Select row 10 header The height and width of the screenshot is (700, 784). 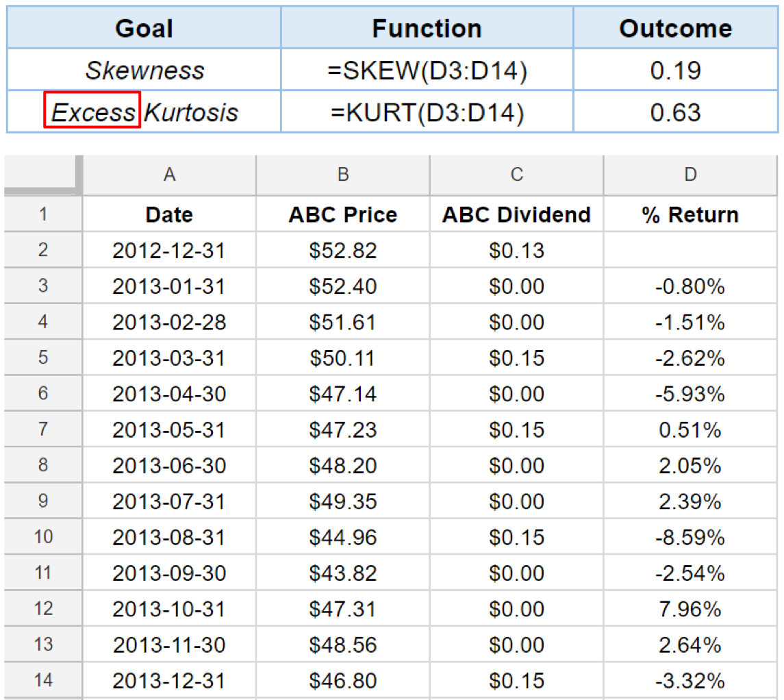(43, 536)
